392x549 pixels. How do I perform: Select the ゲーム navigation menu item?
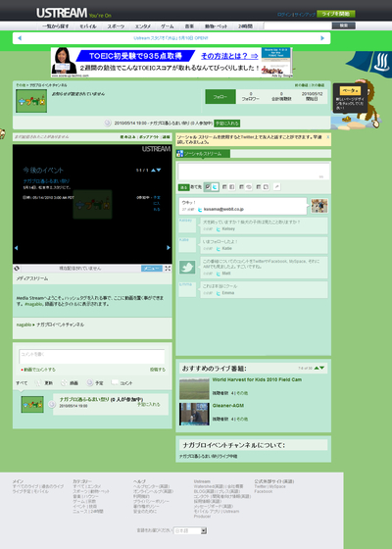click(167, 26)
